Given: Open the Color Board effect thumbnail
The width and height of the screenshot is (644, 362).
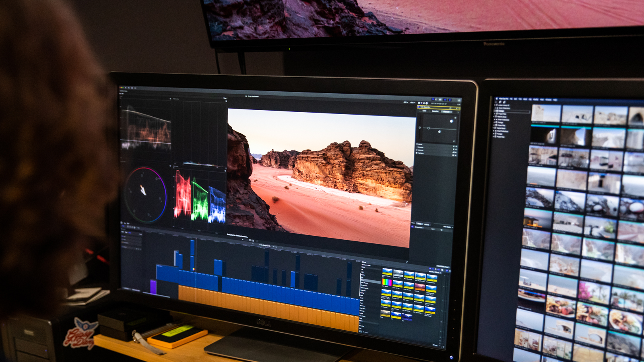Looking at the screenshot, I should 387,282.
